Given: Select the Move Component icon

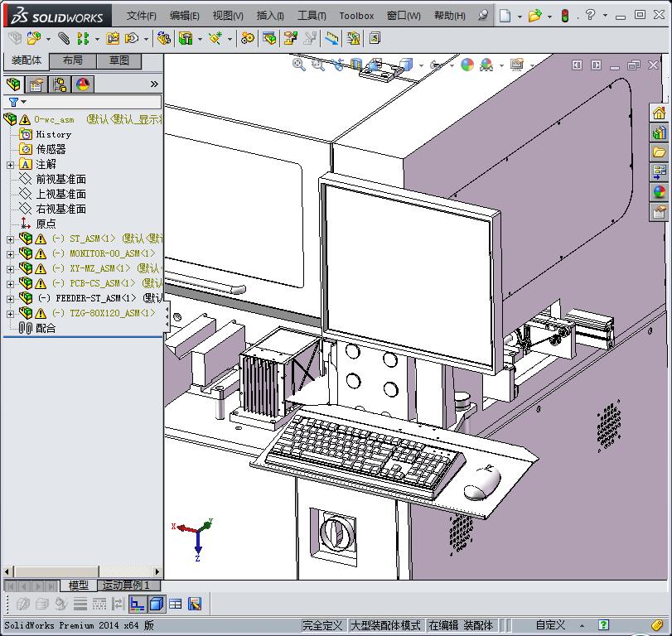Looking at the screenshot, I should [132, 39].
